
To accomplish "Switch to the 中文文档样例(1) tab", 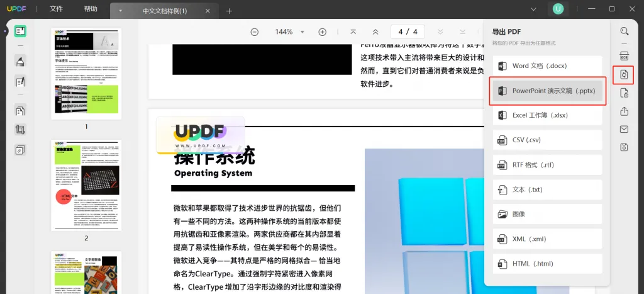I will [x=165, y=11].
